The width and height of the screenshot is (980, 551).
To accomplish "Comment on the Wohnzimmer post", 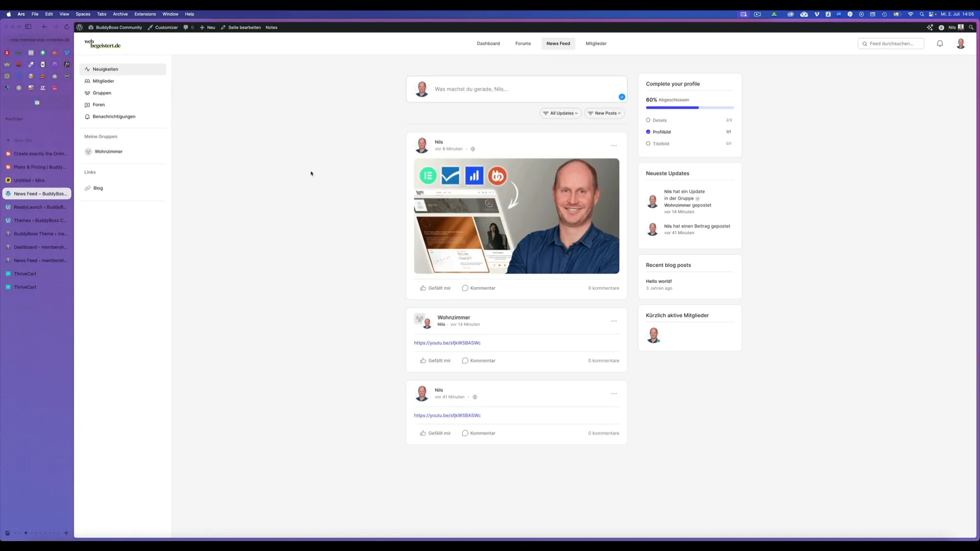I will (x=479, y=361).
